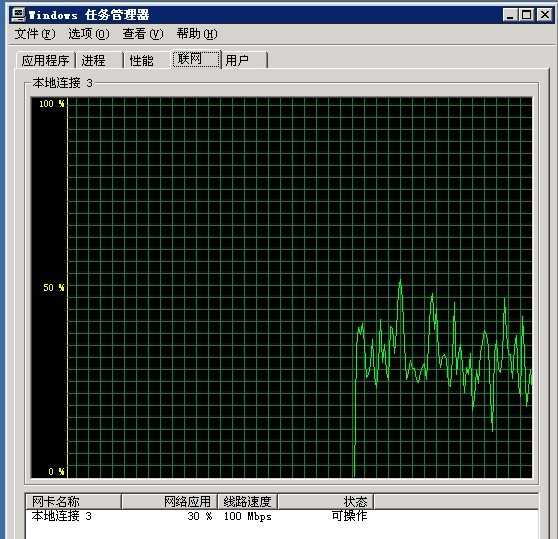558x539 pixels.
Task: Open the 文件(F) menu
Action: pos(35,34)
